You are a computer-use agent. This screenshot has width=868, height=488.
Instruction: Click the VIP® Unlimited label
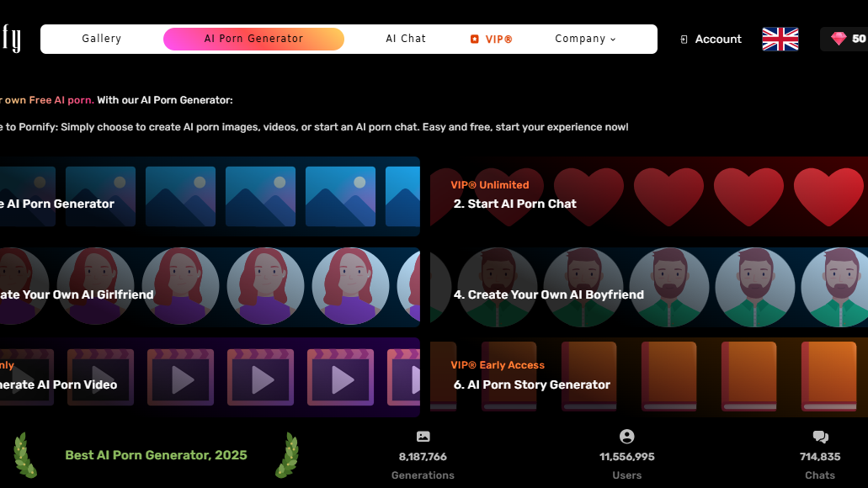(x=490, y=185)
